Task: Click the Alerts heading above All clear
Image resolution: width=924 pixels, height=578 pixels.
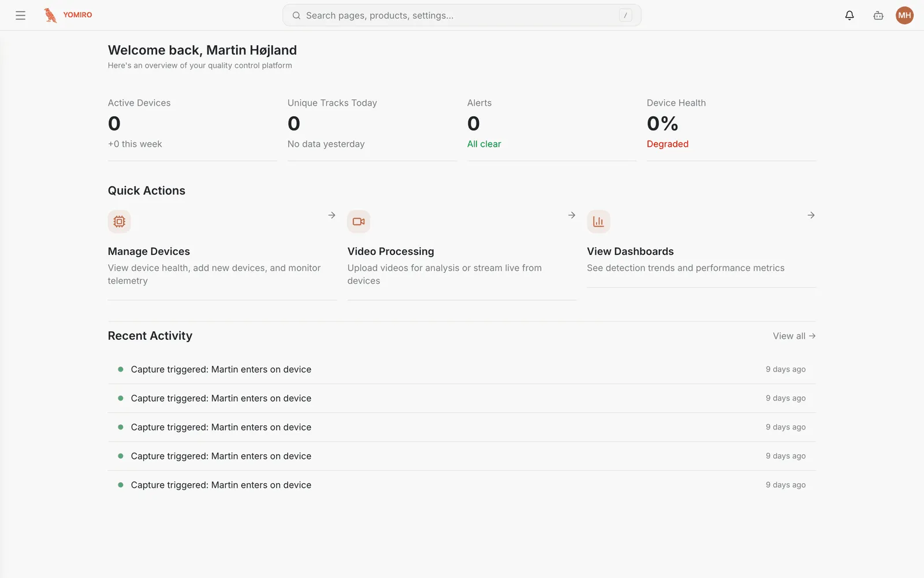Action: click(479, 103)
